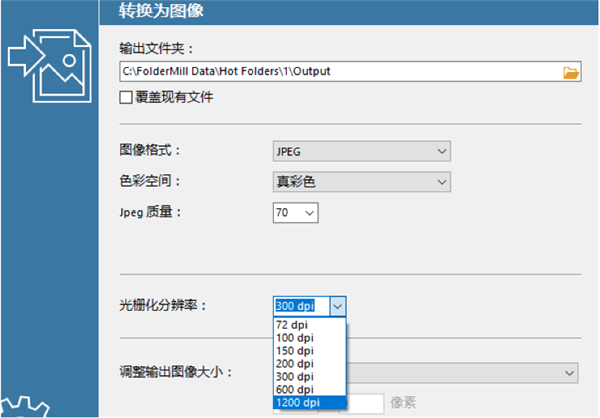The width and height of the screenshot is (600, 418).
Task: Open the Jpeg 质量 70 dropdown
Action: point(295,213)
